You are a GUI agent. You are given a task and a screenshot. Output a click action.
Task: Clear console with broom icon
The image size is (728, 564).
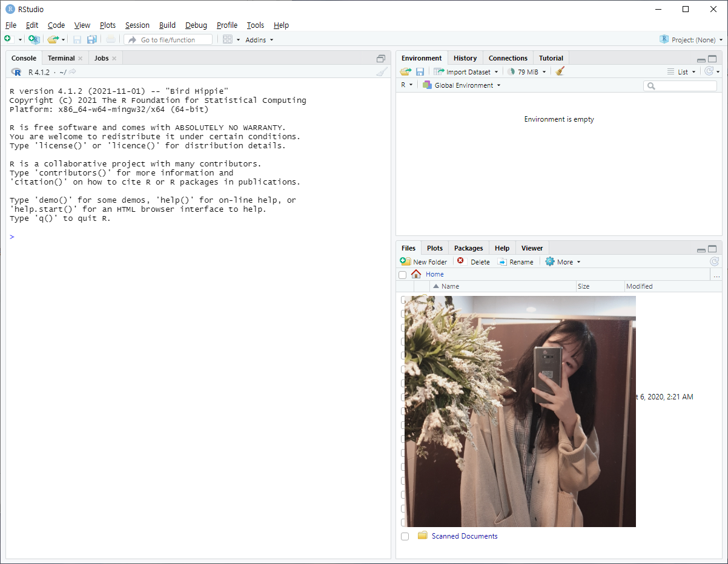coord(381,72)
